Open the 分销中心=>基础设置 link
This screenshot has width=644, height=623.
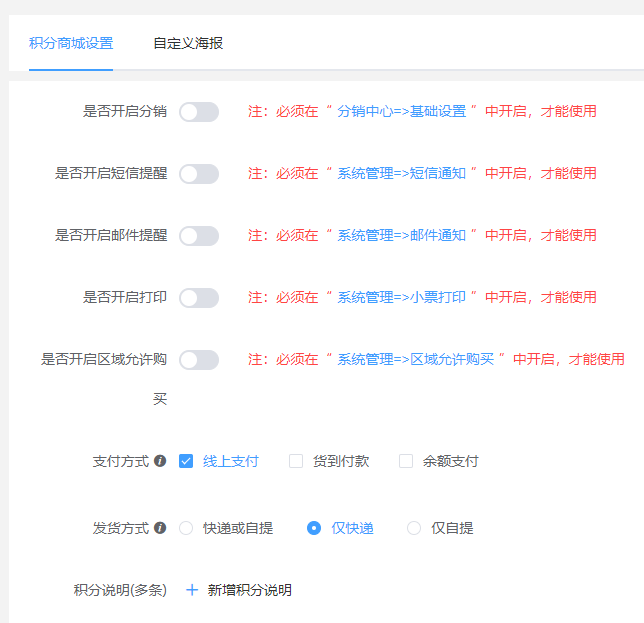[402, 112]
